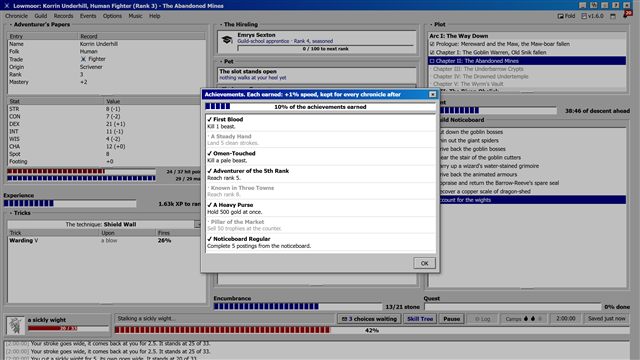Open the Options menu

coord(112,16)
